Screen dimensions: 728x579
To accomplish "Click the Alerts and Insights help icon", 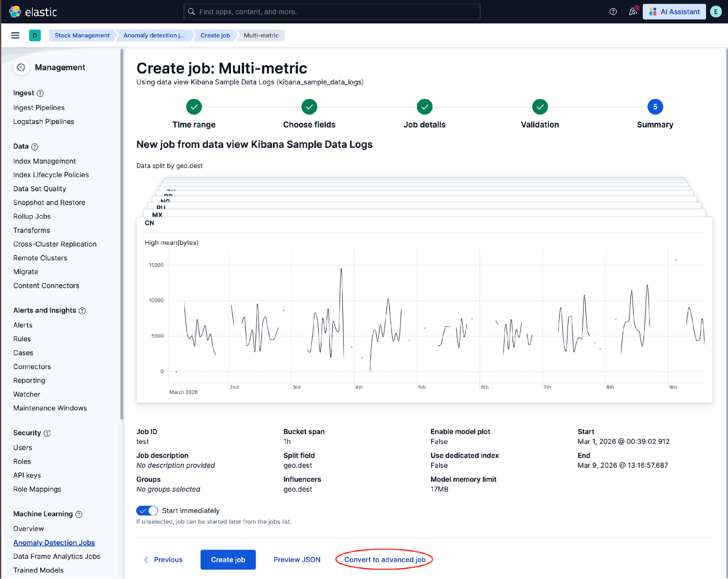I will pyautogui.click(x=83, y=311).
